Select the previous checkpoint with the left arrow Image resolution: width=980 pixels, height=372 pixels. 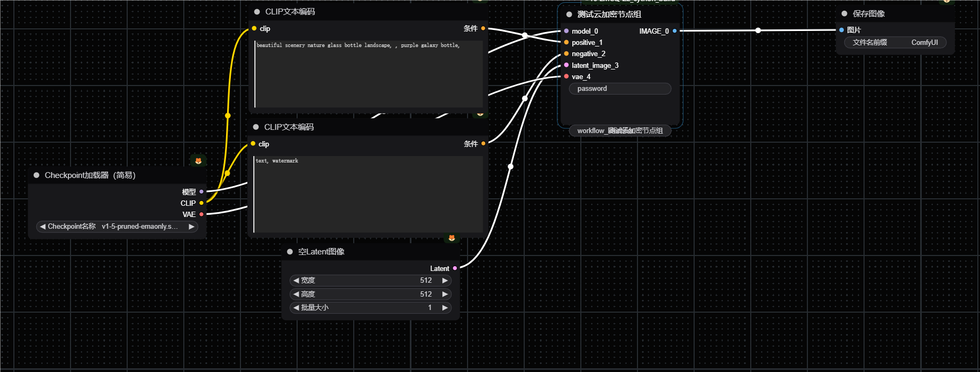43,227
